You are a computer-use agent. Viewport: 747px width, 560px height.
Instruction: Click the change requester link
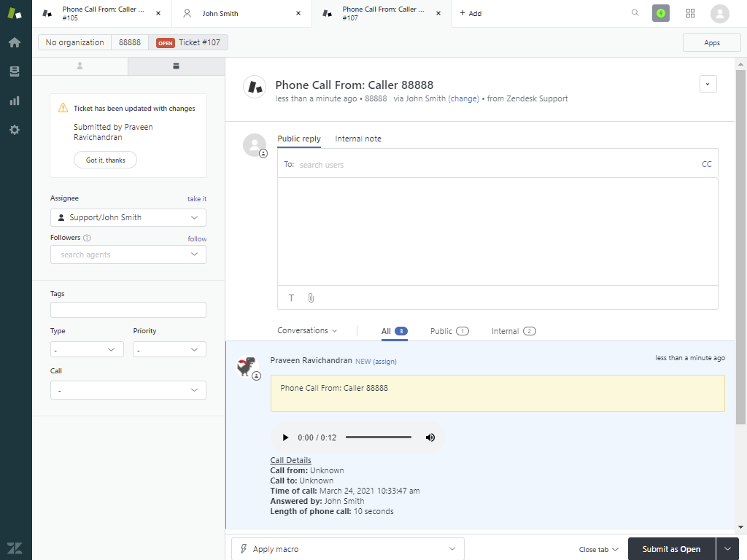click(463, 98)
